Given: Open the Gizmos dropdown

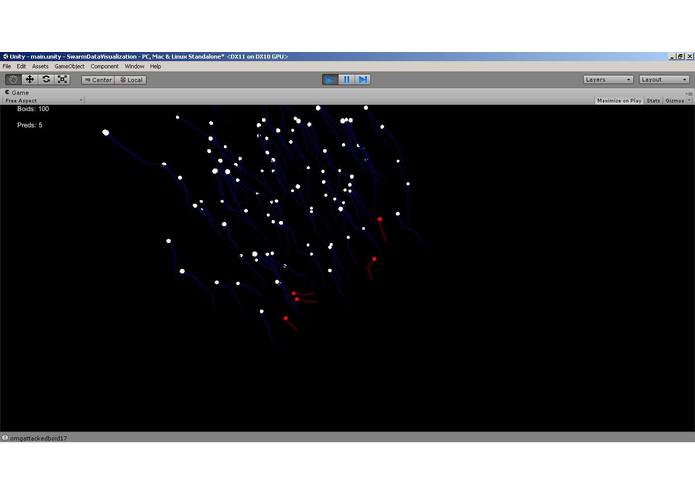Looking at the screenshot, I should pos(677,101).
